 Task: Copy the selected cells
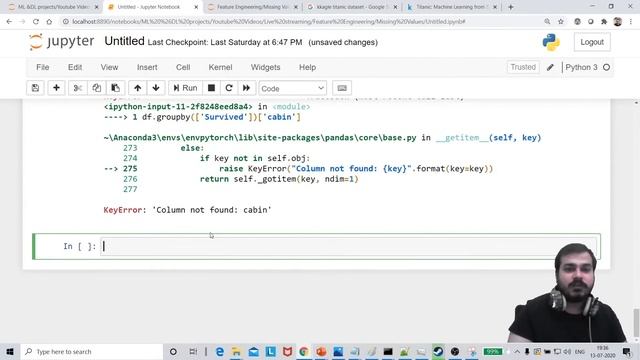click(x=96, y=88)
